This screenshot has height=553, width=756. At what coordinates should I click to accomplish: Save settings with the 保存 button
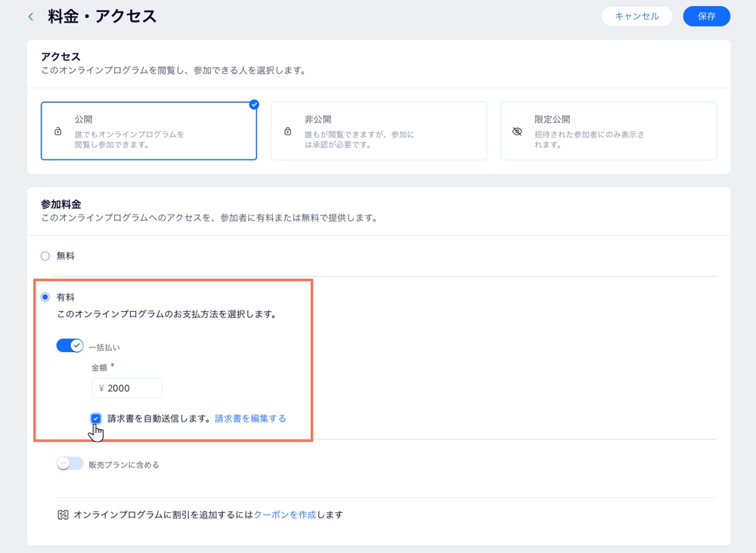click(x=706, y=17)
